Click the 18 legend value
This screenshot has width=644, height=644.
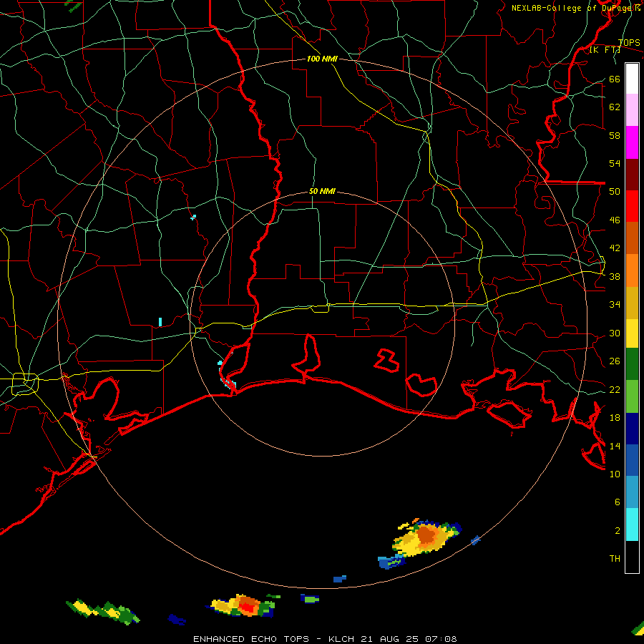(615, 418)
